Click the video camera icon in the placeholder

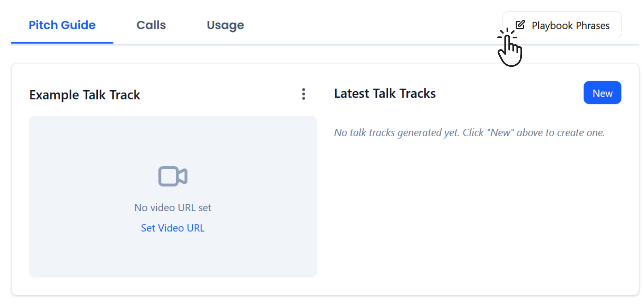pyautogui.click(x=173, y=176)
